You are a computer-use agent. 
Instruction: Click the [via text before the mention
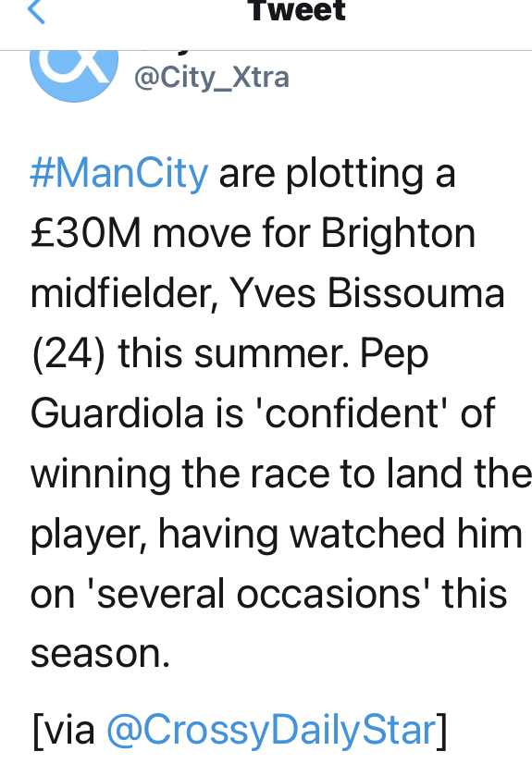(x=63, y=730)
